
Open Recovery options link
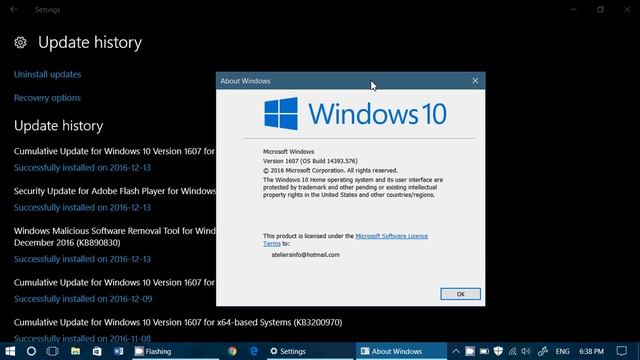pyautogui.click(x=47, y=98)
